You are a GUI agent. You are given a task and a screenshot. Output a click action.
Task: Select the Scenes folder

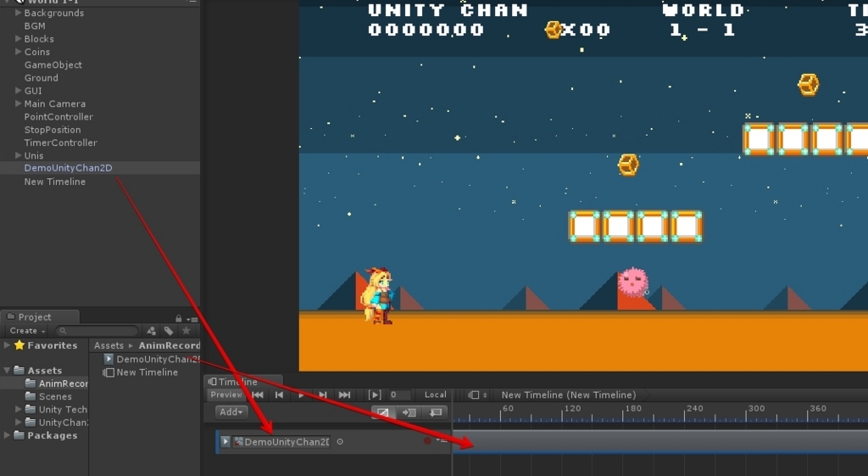point(48,396)
